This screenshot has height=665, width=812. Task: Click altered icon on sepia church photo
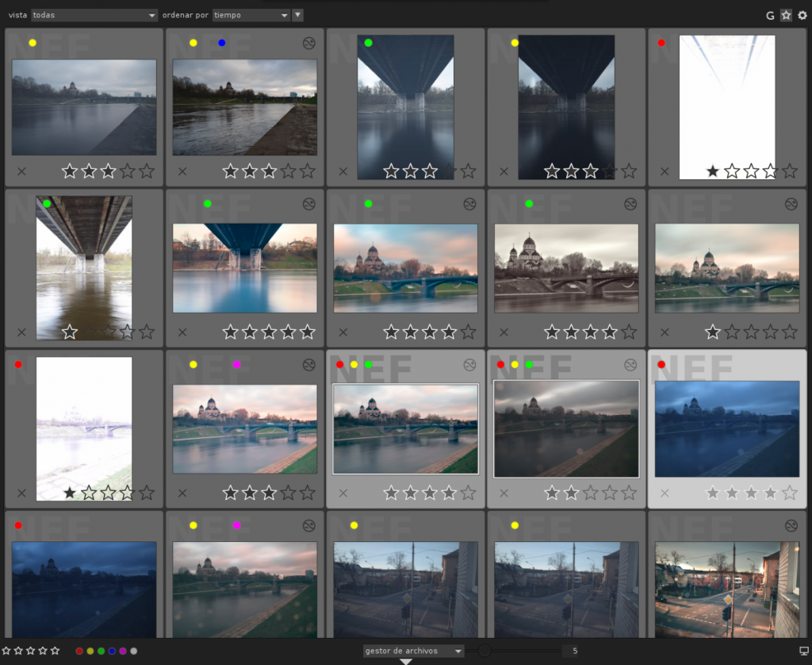(x=630, y=204)
